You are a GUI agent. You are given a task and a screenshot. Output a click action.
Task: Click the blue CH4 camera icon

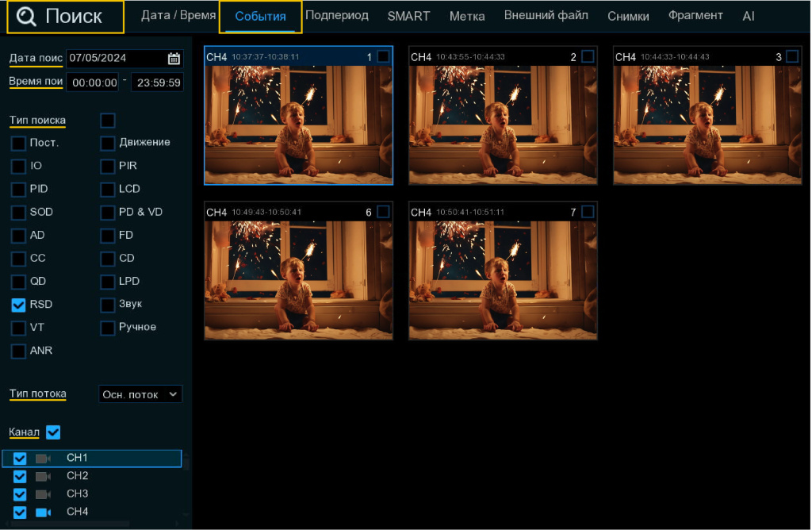[x=43, y=513]
